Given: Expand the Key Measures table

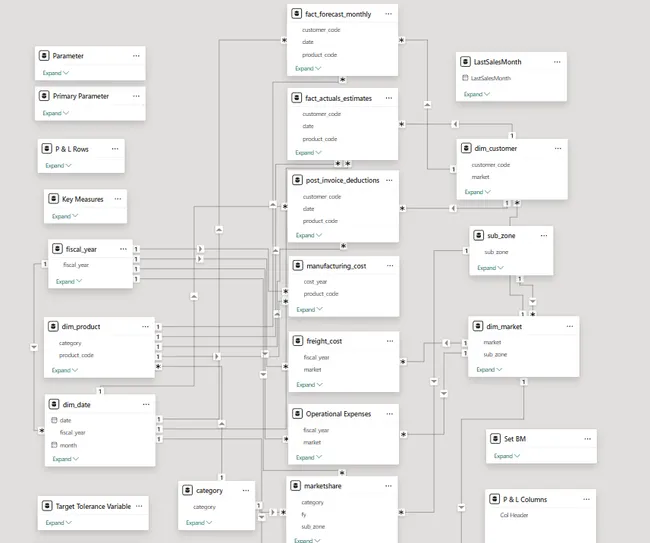Looking at the screenshot, I should 65,216.
